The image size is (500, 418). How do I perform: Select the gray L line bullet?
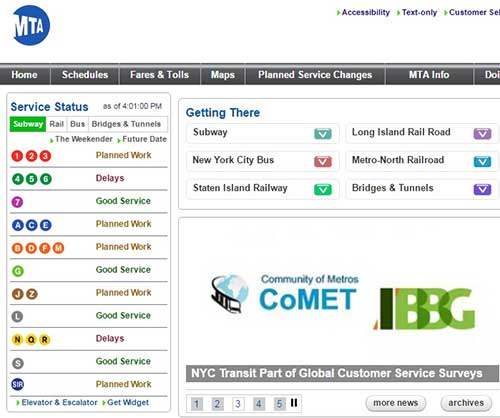(x=17, y=316)
